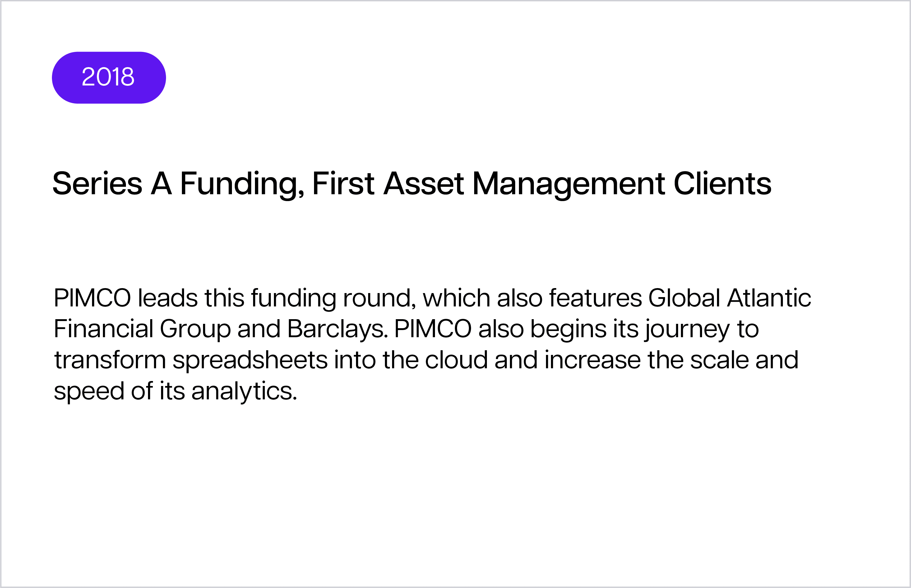This screenshot has width=911, height=588.
Task: Click the second PIMCO mention after Barclays
Action: [433, 329]
